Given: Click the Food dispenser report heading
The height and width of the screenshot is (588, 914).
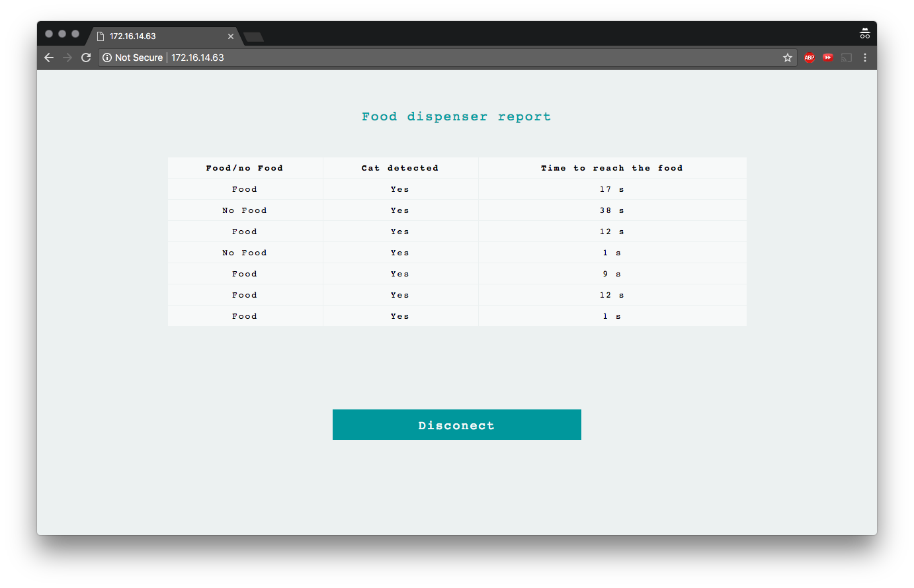Looking at the screenshot, I should click(x=456, y=116).
